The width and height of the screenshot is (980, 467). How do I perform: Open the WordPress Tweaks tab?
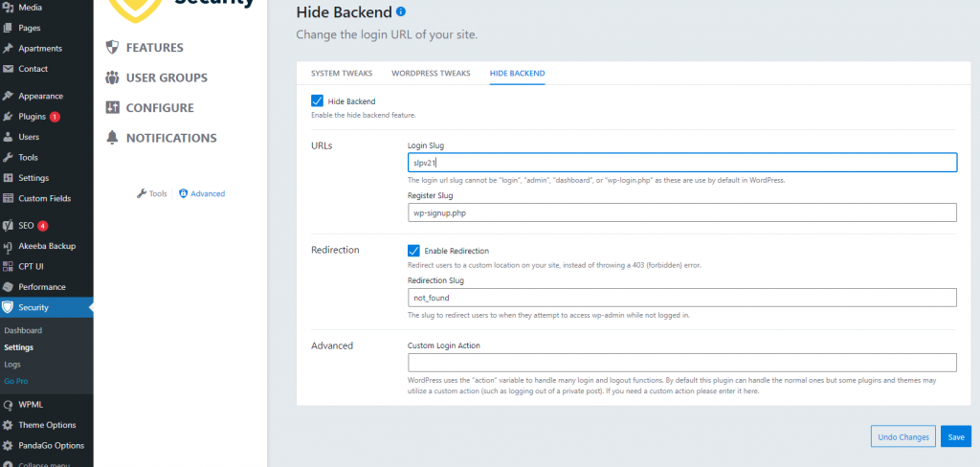click(x=431, y=74)
